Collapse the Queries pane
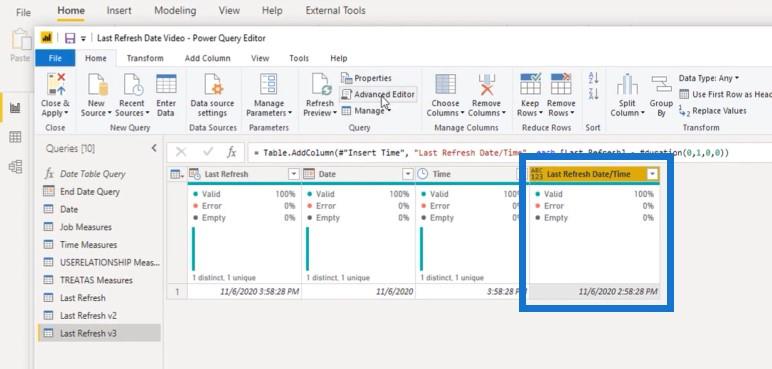This screenshot has height=369, width=772. pyautogui.click(x=154, y=148)
